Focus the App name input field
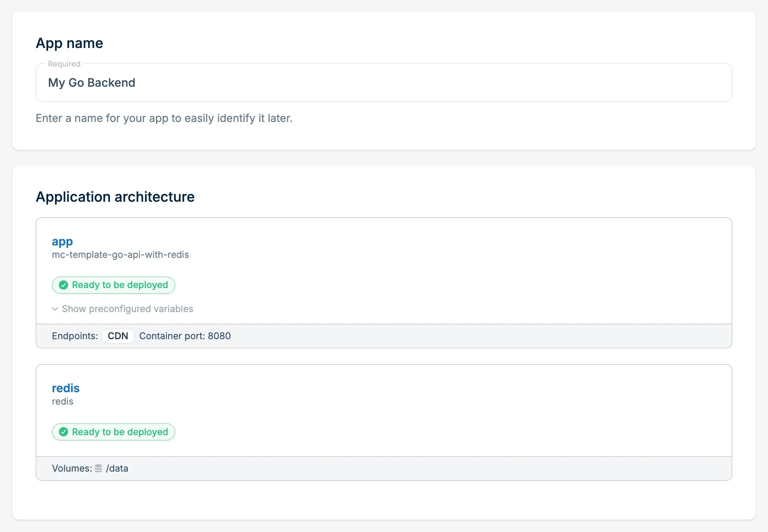 (x=383, y=83)
